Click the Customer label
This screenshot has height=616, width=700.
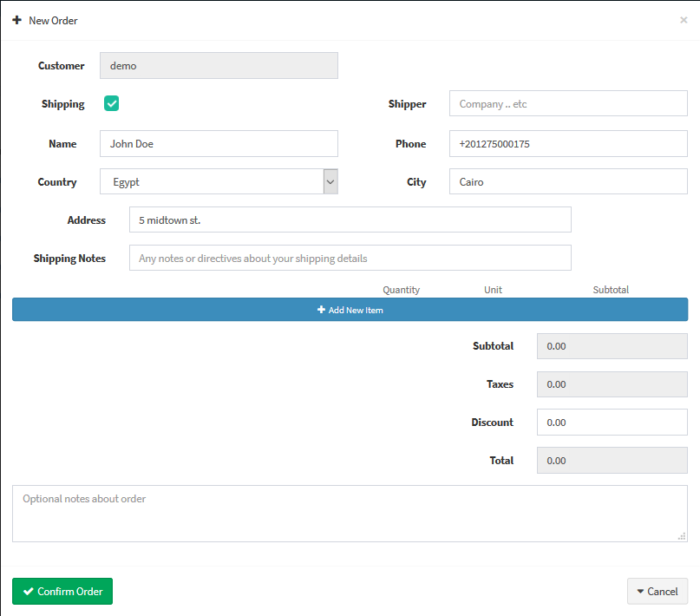(x=62, y=66)
